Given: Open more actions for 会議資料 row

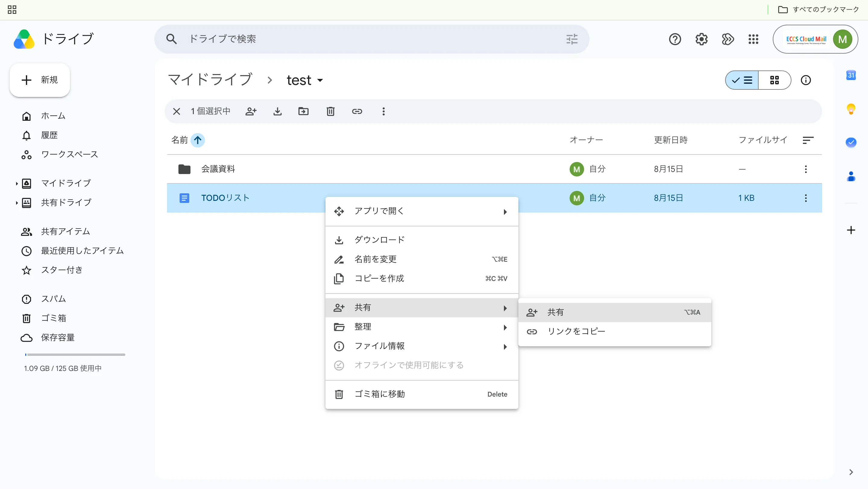Looking at the screenshot, I should (806, 169).
